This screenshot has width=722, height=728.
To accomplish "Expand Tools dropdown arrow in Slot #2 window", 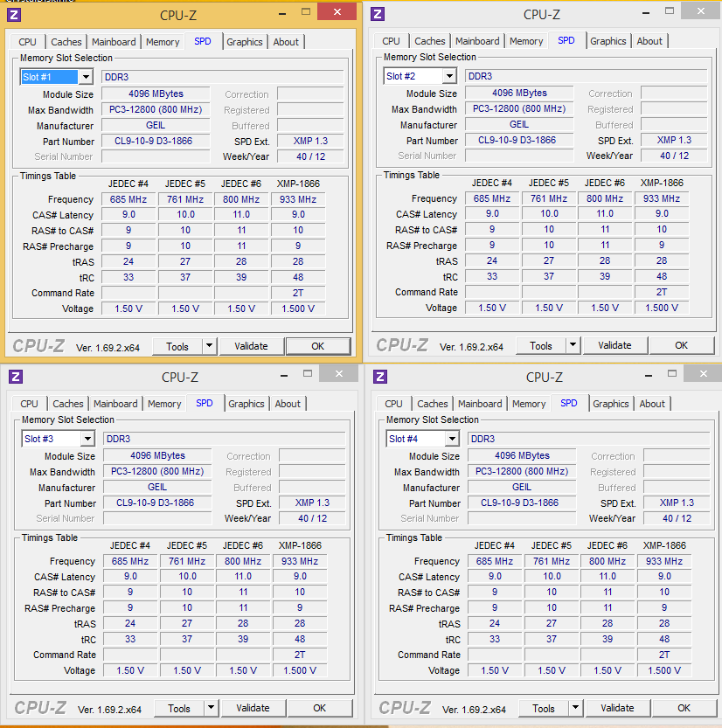I will tap(573, 345).
